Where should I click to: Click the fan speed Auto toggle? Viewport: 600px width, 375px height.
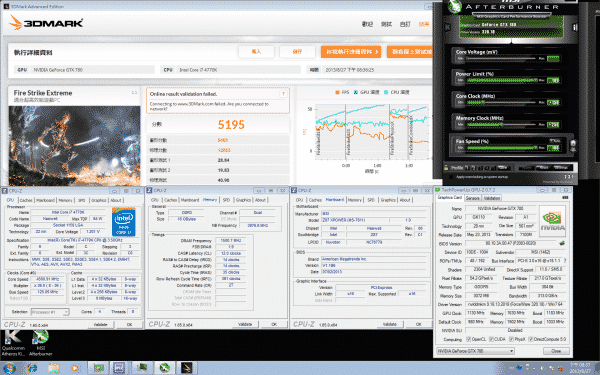(555, 141)
